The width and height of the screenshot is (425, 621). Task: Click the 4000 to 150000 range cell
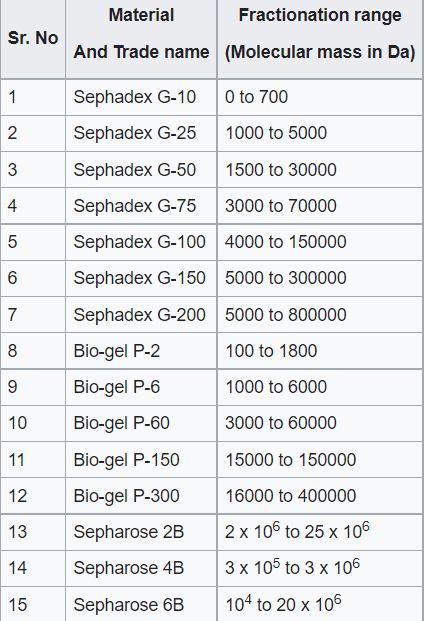[x=320, y=242]
